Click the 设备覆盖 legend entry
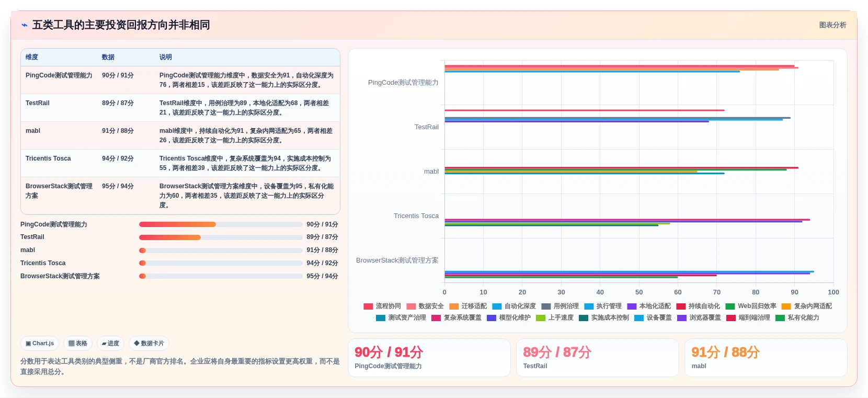The width and height of the screenshot is (868, 398). 653,318
